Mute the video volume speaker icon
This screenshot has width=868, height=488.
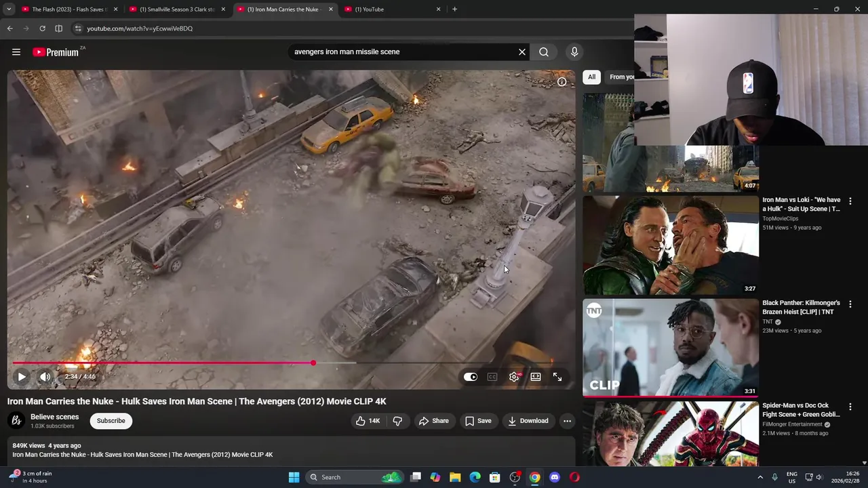pyautogui.click(x=45, y=377)
